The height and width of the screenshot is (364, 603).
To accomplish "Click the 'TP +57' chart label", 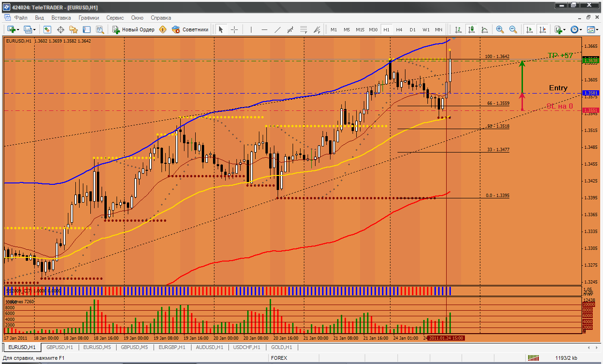I will (560, 56).
